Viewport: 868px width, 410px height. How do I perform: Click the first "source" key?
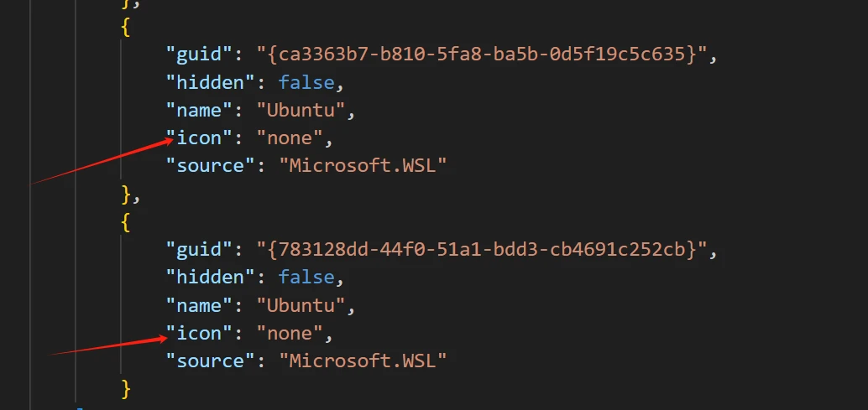211,165
